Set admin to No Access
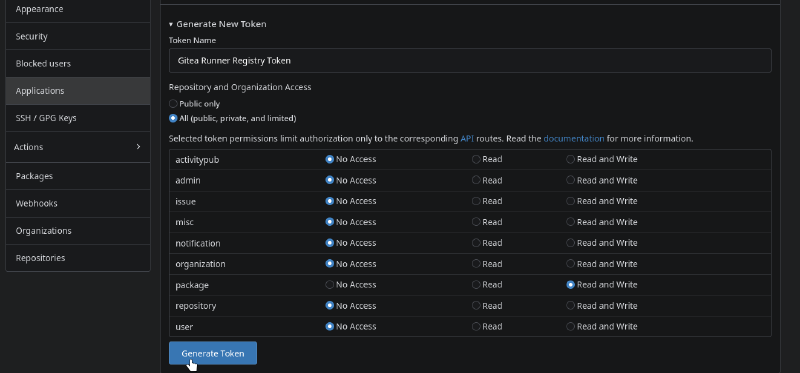Screen dimensions: 800x373 (x=330, y=180)
